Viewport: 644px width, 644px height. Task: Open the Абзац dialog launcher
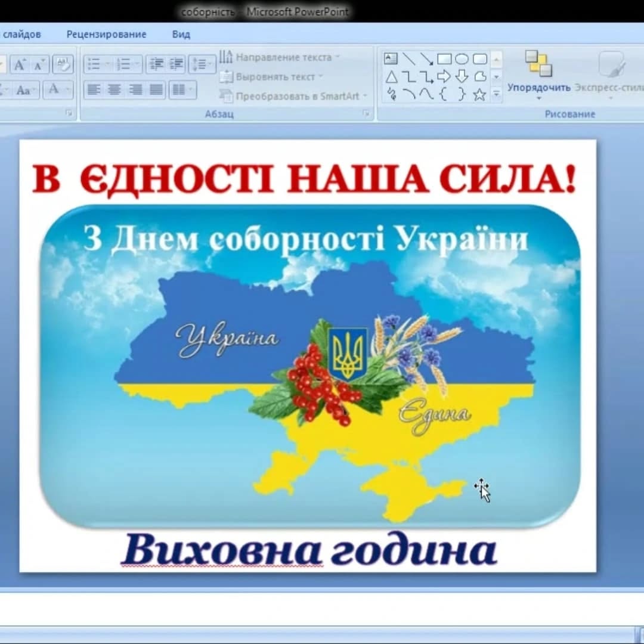pyautogui.click(x=366, y=113)
